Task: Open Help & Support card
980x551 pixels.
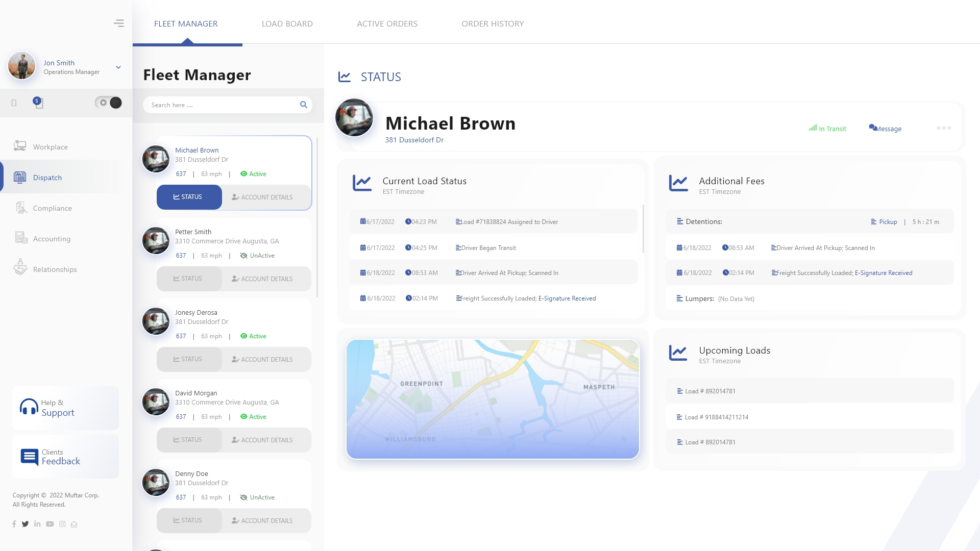Action: coord(65,408)
